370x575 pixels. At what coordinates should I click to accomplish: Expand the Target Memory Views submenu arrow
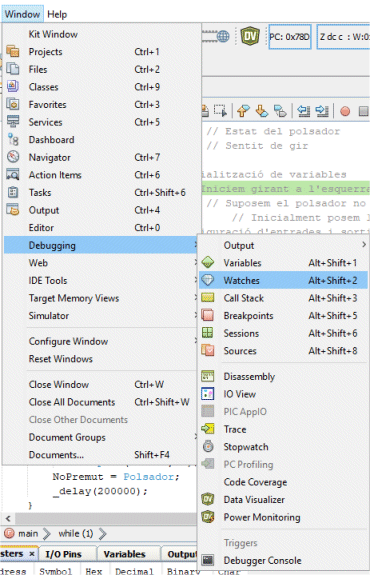pyautogui.click(x=195, y=298)
